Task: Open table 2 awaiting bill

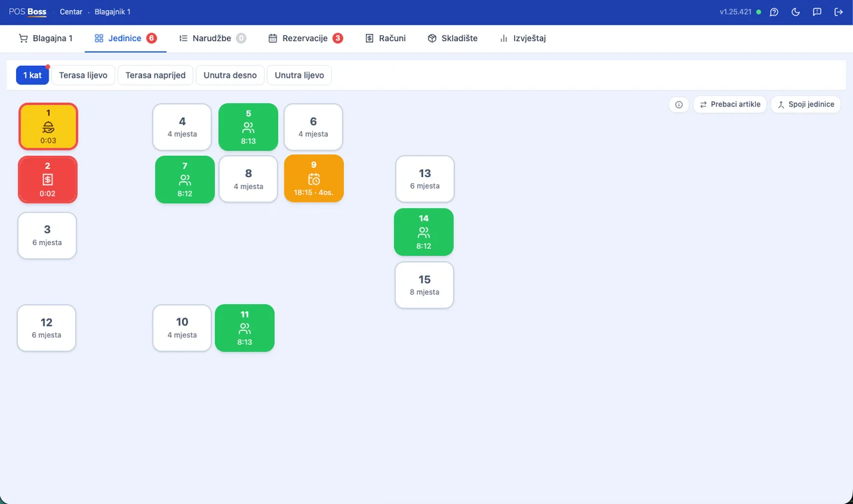Action: coord(48,180)
